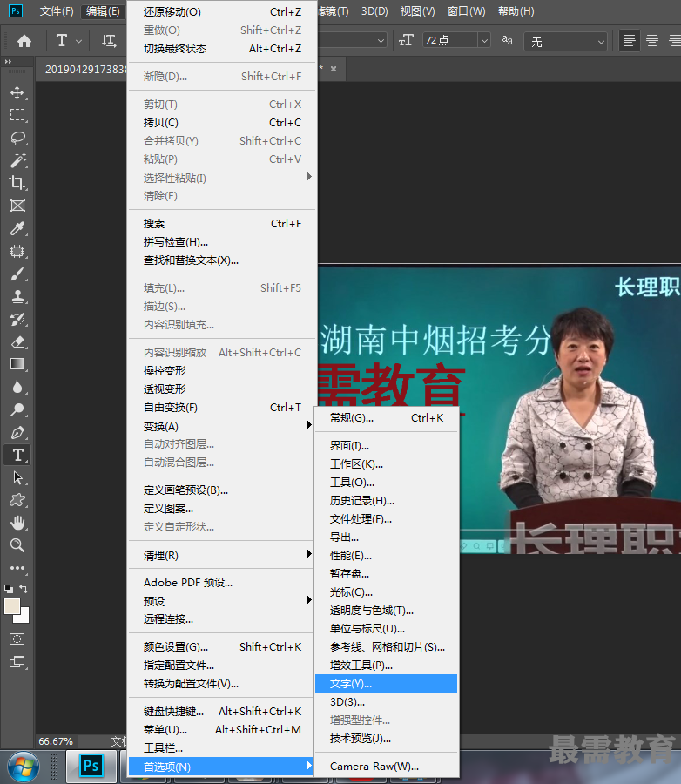Screen dimensions: 681x784
Task: Select the Eyedropper tool
Action: tap(17, 228)
